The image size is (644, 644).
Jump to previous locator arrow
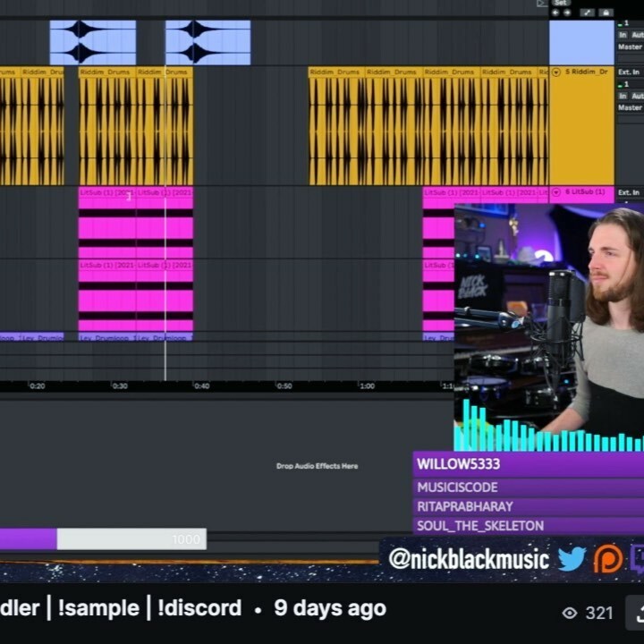pyautogui.click(x=555, y=13)
